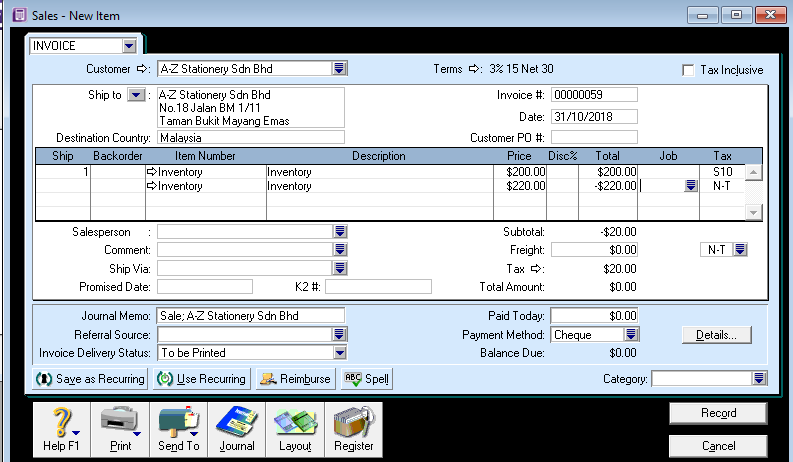793x462 pixels.
Task: Open Send To mailbox icon
Action: point(179,430)
